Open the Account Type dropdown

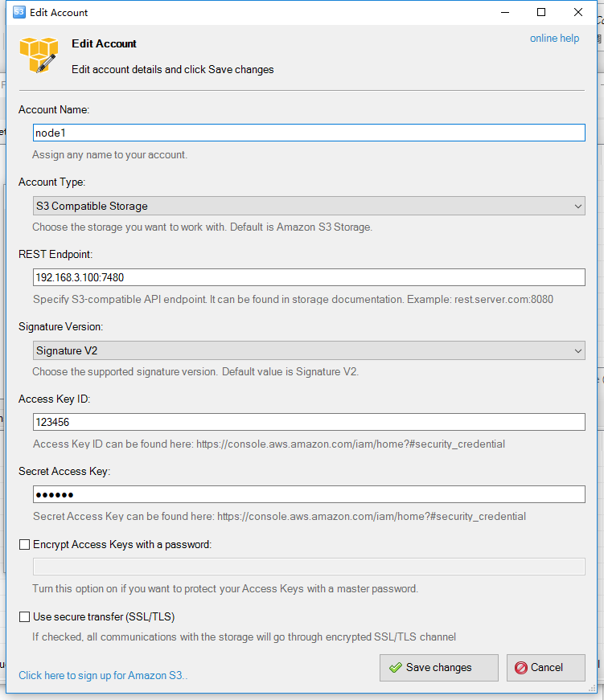(309, 207)
